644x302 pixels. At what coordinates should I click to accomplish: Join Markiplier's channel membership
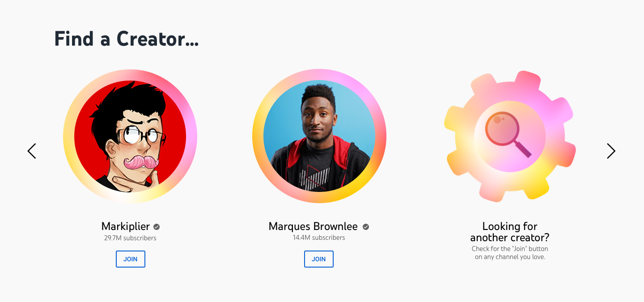pyautogui.click(x=131, y=259)
